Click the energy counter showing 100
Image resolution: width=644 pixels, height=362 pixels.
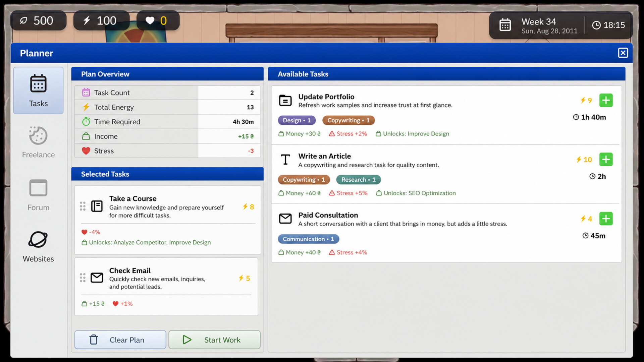(x=101, y=21)
